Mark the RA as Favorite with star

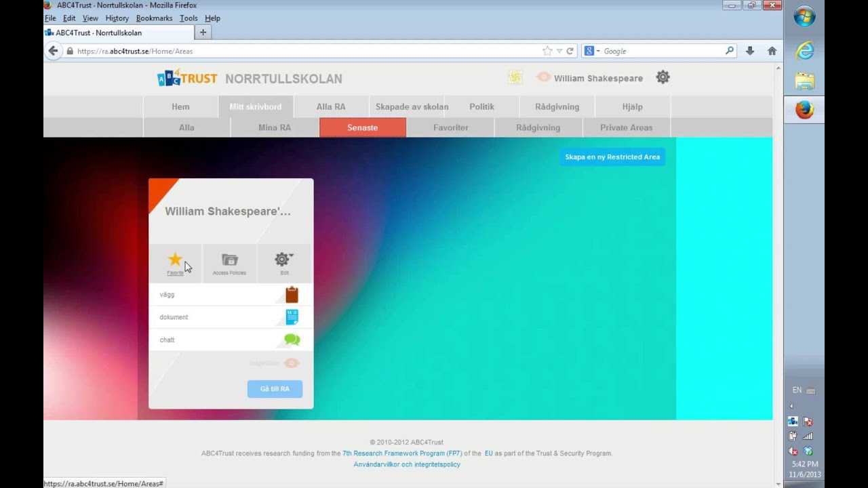(x=175, y=260)
